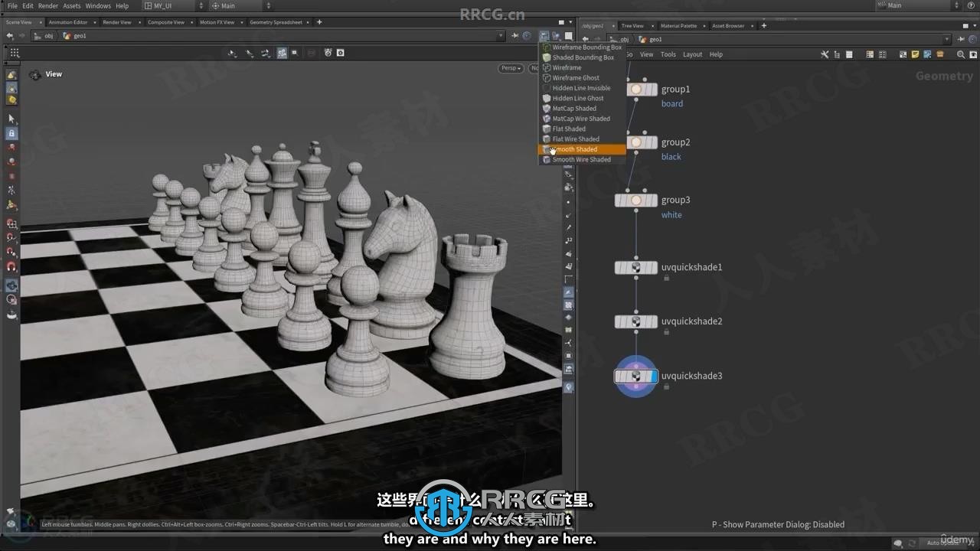Screen dimensions: 980x551
Task: Select the uvquickshade1 node
Action: (635, 268)
